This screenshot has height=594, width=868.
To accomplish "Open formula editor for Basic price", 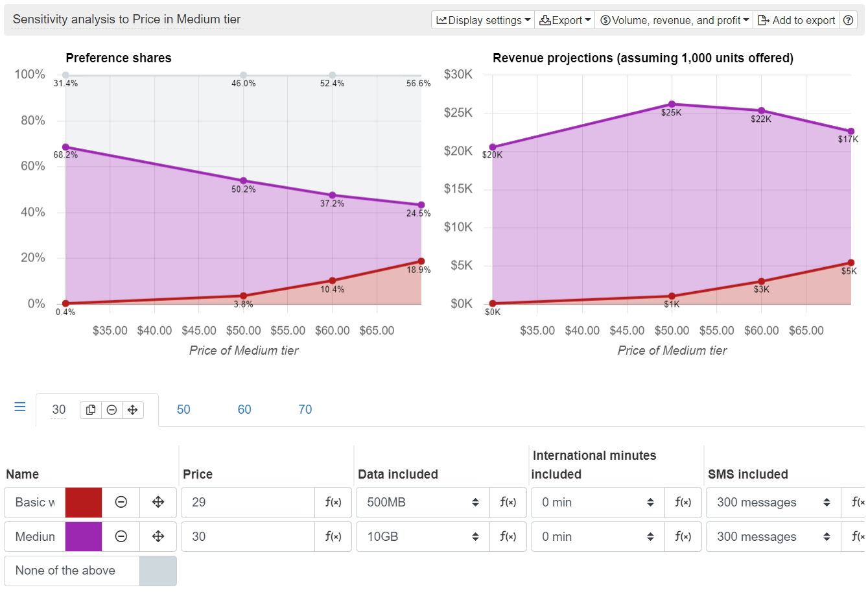I will pos(333,503).
